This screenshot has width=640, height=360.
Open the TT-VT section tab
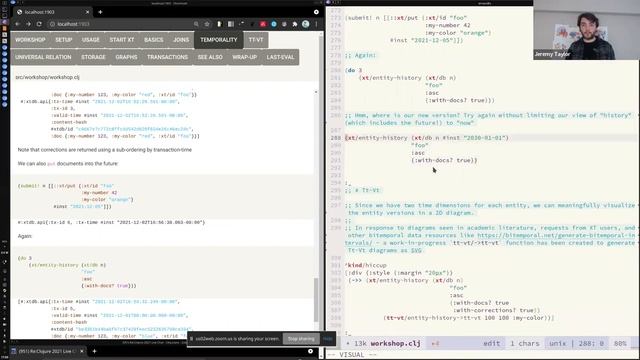tap(256, 40)
